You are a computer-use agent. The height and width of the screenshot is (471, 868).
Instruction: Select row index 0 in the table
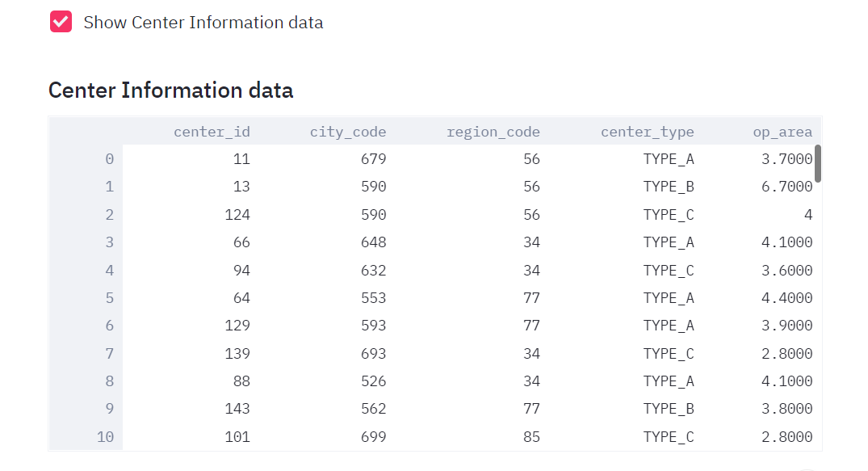coord(109,159)
